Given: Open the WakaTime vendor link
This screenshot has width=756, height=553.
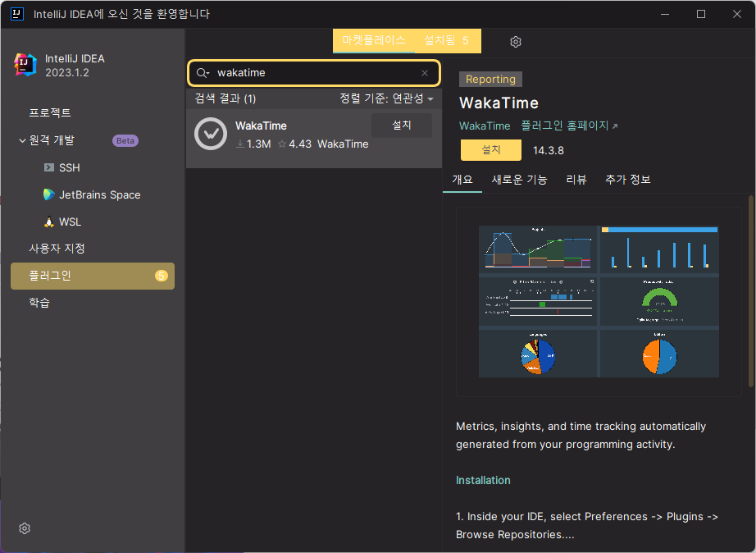Looking at the screenshot, I should (x=485, y=126).
